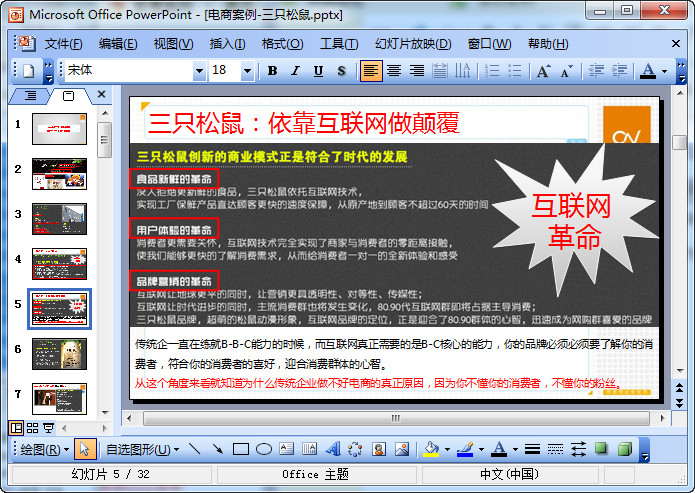The height and width of the screenshot is (493, 695).
Task: Click the New document icon
Action: click(29, 71)
